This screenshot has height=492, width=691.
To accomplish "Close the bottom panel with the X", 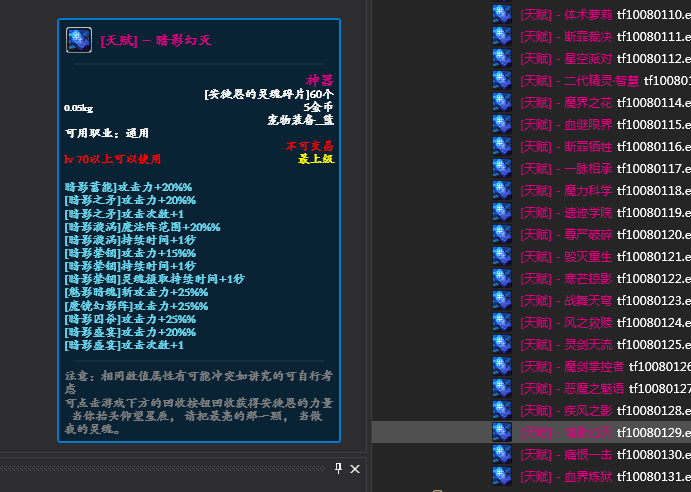I will coord(355,469).
